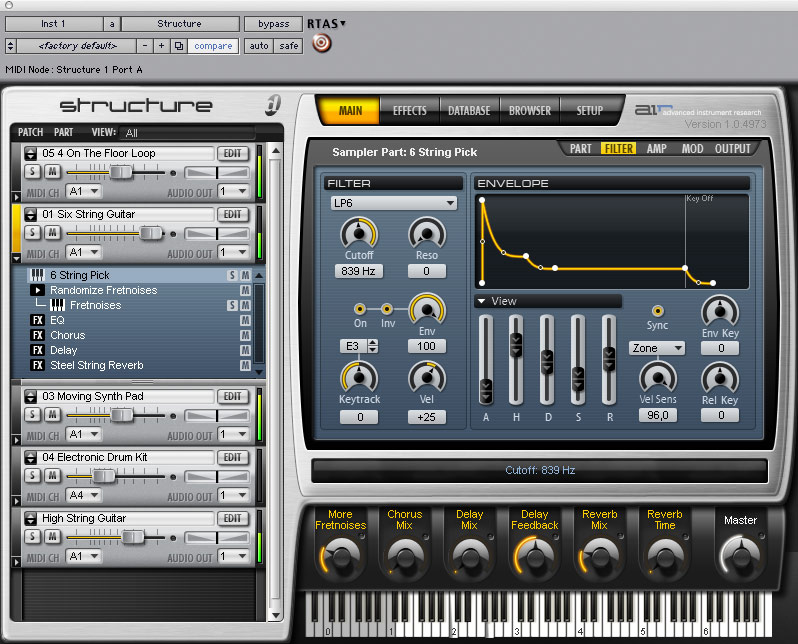Click the Reso filter knob
The width and height of the screenshot is (798, 644).
[427, 233]
